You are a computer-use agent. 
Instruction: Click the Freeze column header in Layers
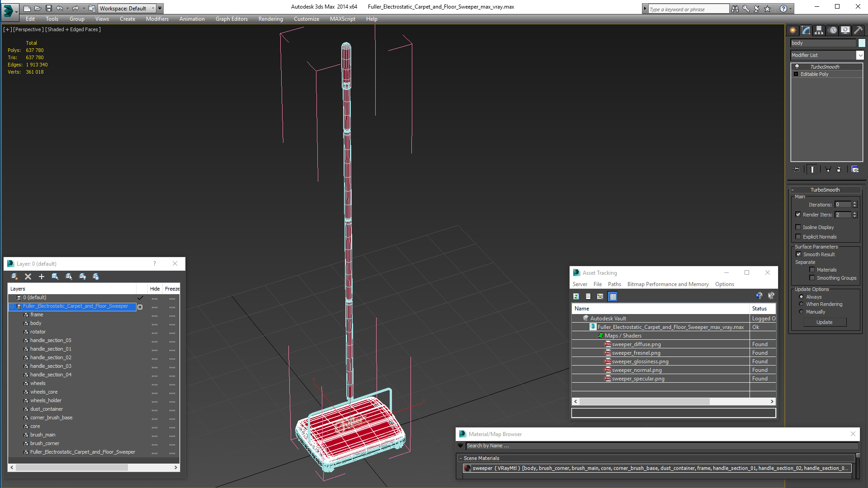172,289
